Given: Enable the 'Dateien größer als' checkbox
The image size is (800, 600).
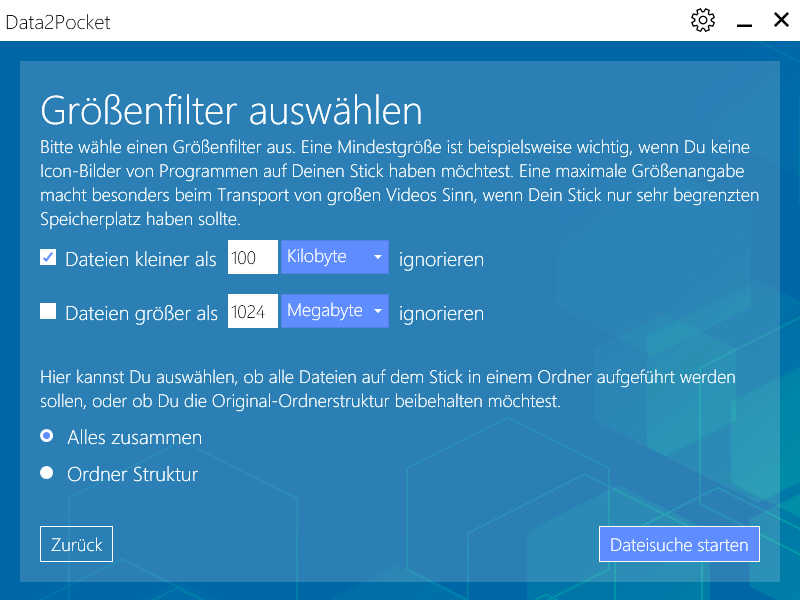Looking at the screenshot, I should pos(48,312).
